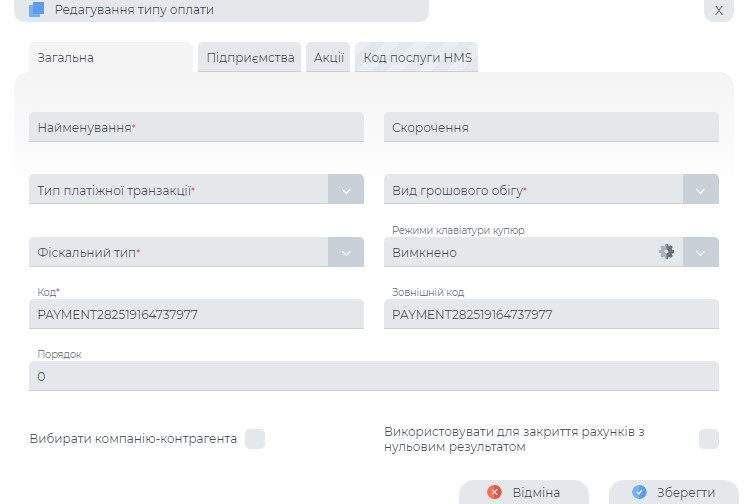Expand Фіскальний тип dropdown arrow
This screenshot has height=504, width=748.
click(x=346, y=253)
